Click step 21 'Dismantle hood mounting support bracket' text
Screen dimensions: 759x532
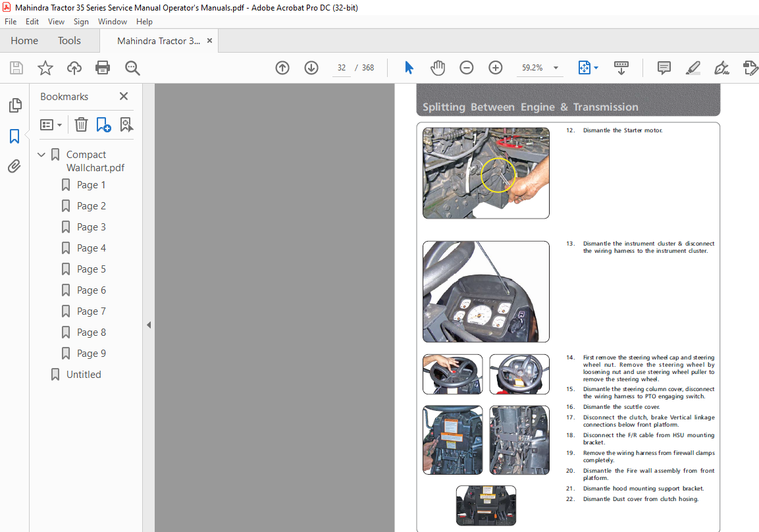[643, 489]
